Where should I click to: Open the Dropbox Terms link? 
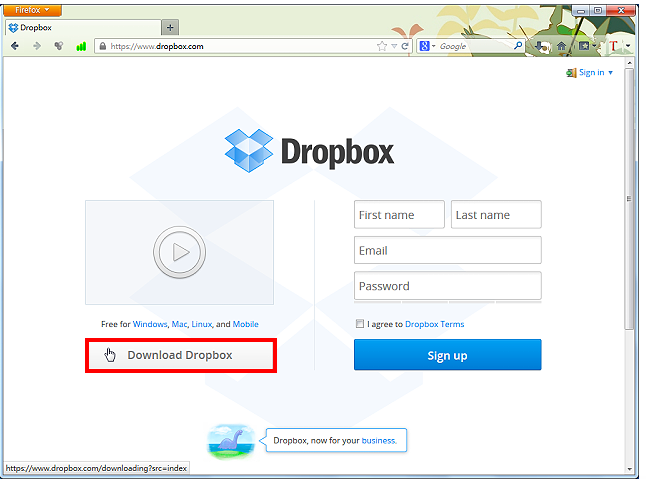pyautogui.click(x=435, y=324)
